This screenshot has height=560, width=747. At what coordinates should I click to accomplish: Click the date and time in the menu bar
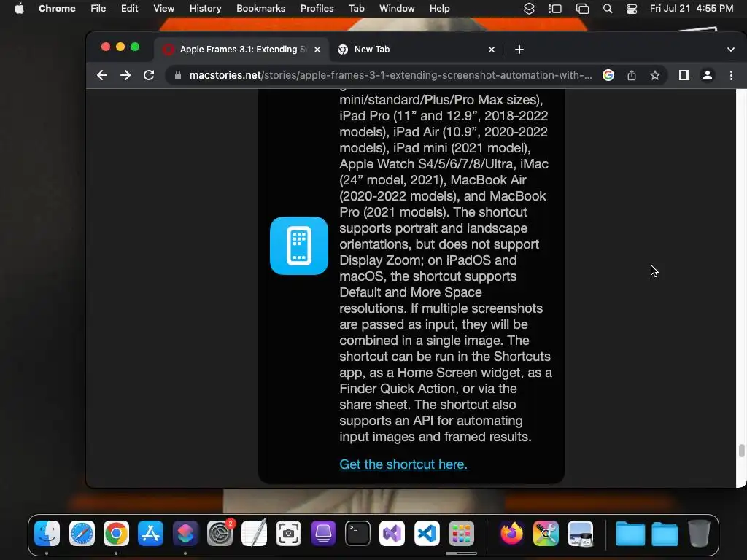point(692,9)
